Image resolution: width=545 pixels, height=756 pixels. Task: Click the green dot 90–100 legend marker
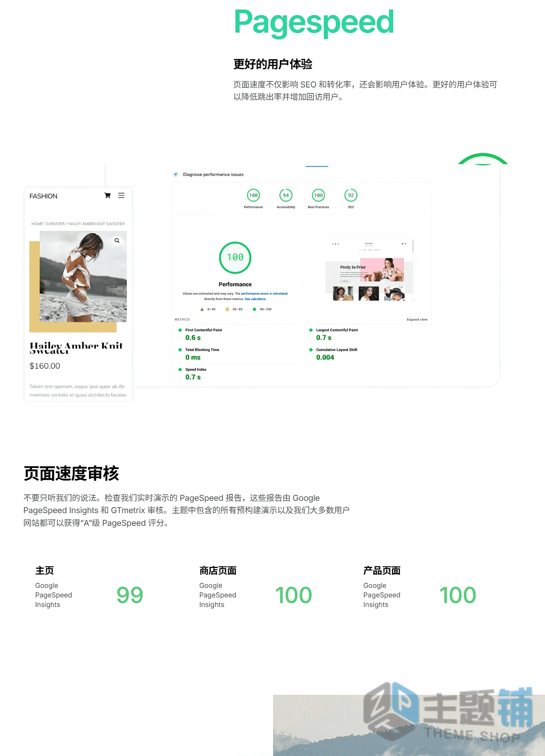coord(254,309)
